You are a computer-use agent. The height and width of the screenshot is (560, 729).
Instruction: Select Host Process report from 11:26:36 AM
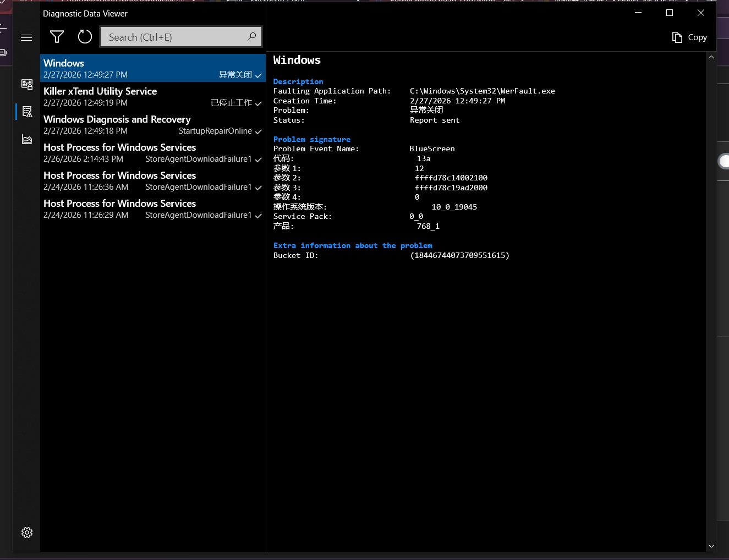pos(153,180)
